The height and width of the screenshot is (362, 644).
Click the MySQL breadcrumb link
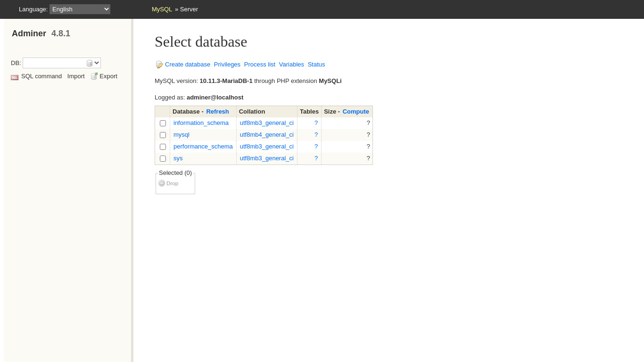162,9
